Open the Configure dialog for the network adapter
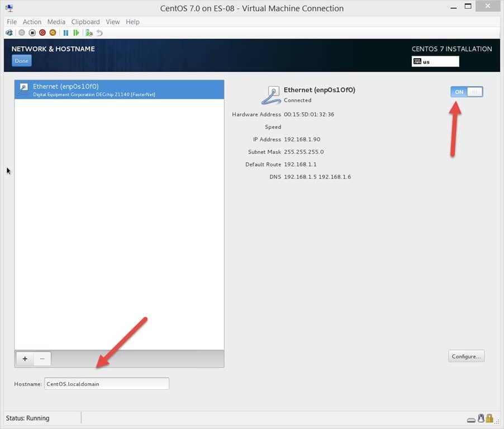 tap(466, 356)
